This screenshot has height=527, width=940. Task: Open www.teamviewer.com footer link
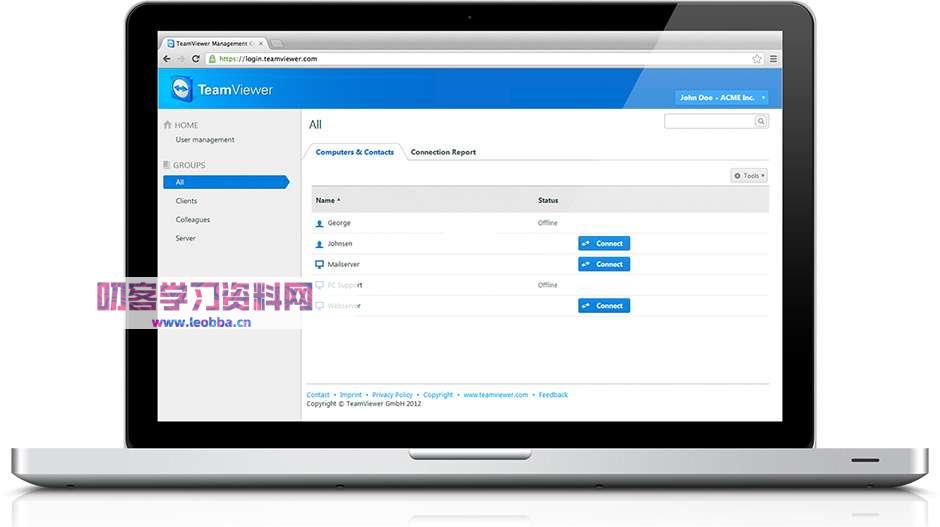(x=496, y=395)
